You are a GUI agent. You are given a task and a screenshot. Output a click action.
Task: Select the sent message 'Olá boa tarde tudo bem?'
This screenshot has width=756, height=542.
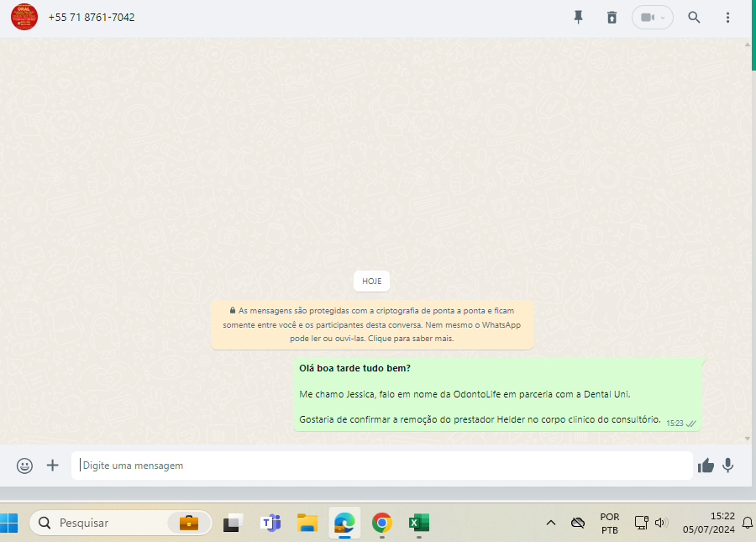[x=354, y=368]
